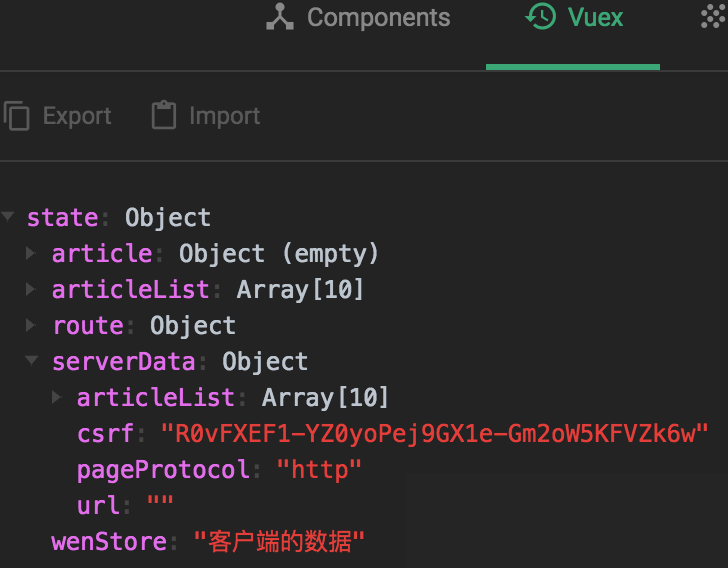Click the serverData key name
The image size is (728, 568).
click(x=123, y=362)
